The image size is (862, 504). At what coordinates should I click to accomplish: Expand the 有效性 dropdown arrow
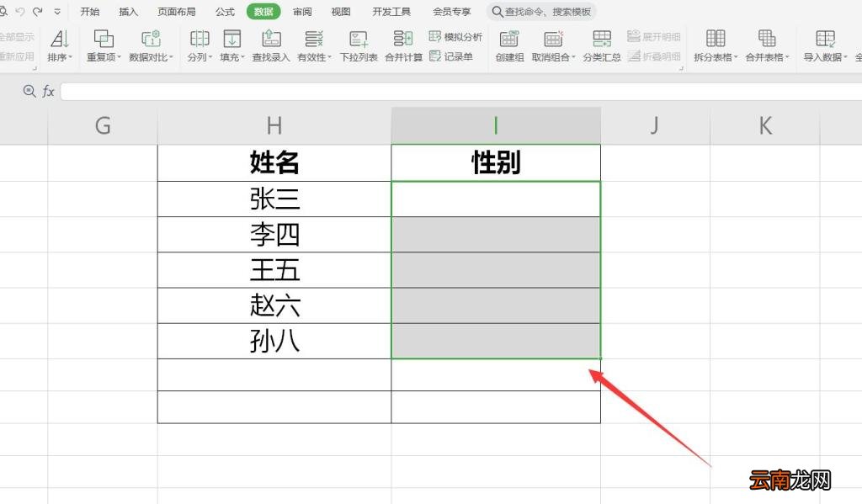pyautogui.click(x=330, y=57)
